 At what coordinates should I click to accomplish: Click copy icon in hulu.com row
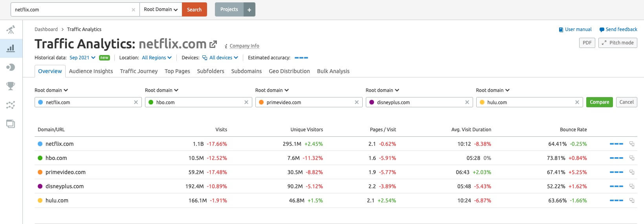pos(632,200)
